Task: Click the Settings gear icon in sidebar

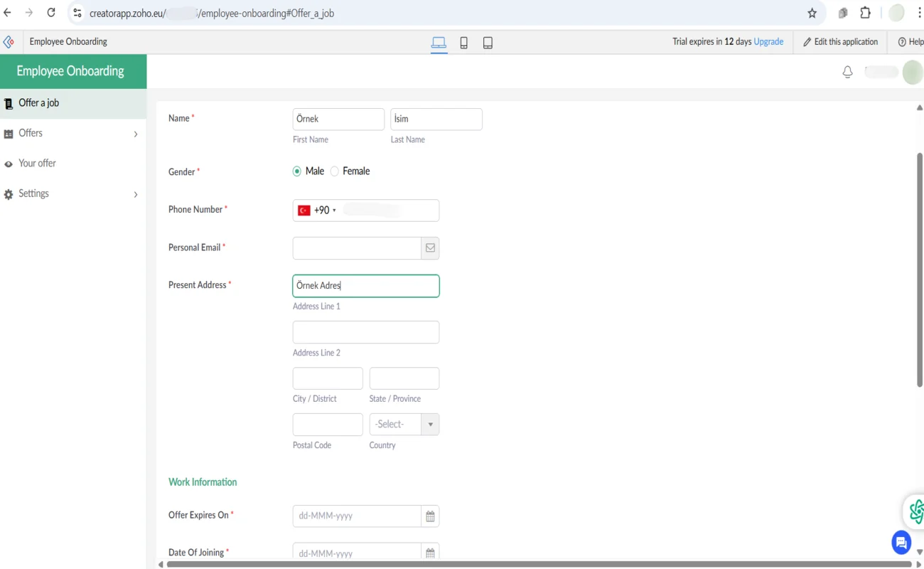Action: 9,194
